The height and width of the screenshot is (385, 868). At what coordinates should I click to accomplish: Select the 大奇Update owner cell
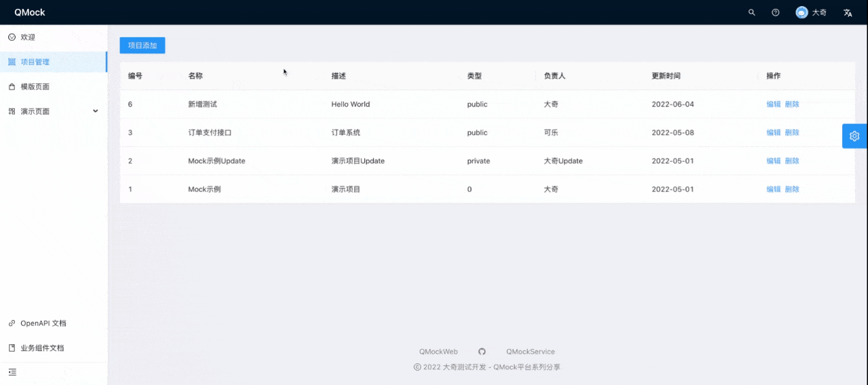pos(563,161)
